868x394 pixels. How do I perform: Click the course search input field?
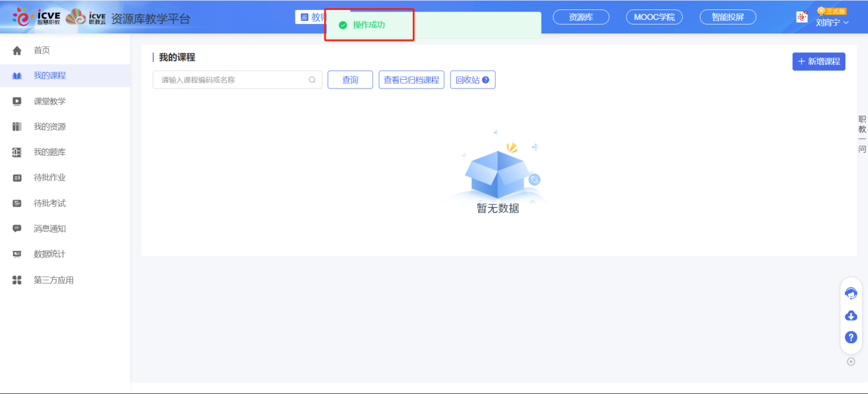coord(232,79)
